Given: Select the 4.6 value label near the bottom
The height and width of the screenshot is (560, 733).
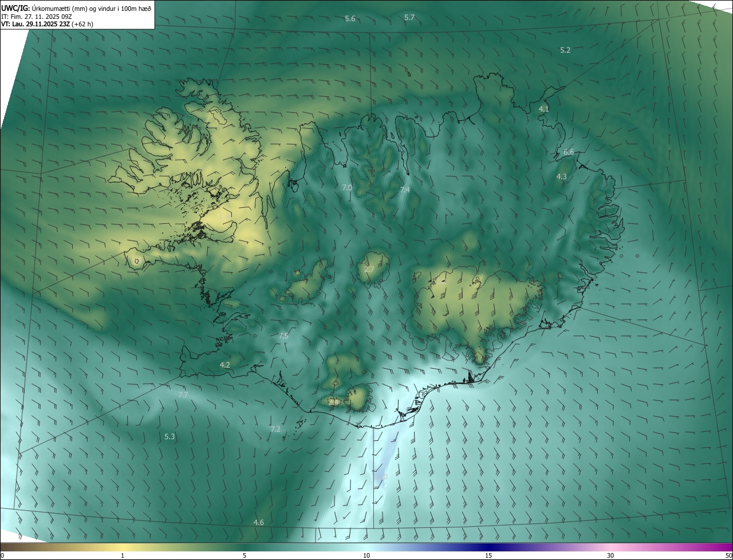Looking at the screenshot, I should [x=259, y=522].
